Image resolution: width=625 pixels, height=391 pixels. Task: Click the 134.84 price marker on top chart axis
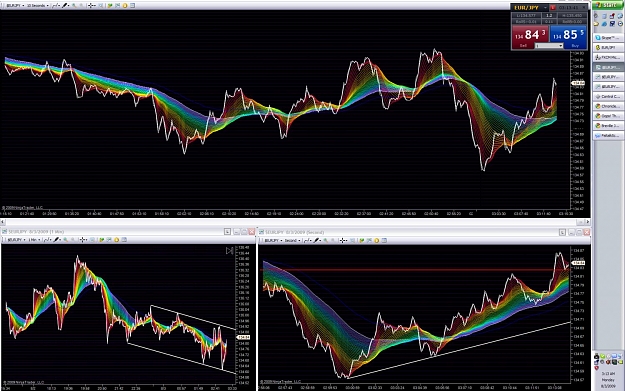pyautogui.click(x=578, y=83)
